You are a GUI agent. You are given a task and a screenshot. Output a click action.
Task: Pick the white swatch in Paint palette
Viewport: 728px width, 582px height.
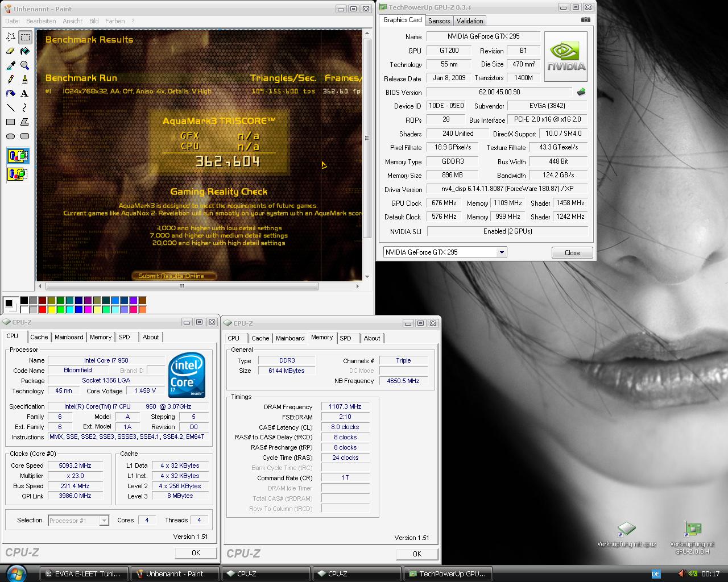(x=24, y=310)
